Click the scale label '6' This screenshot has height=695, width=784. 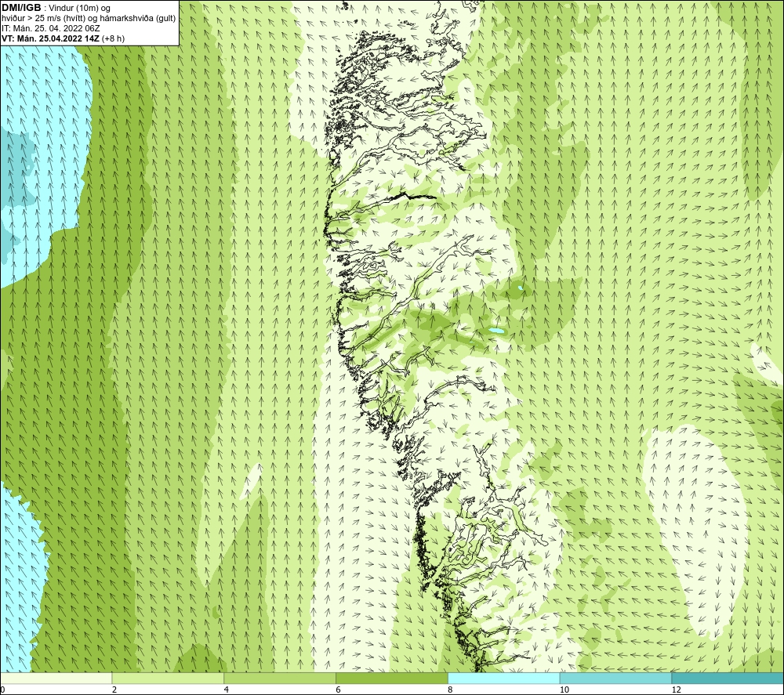pos(339,690)
